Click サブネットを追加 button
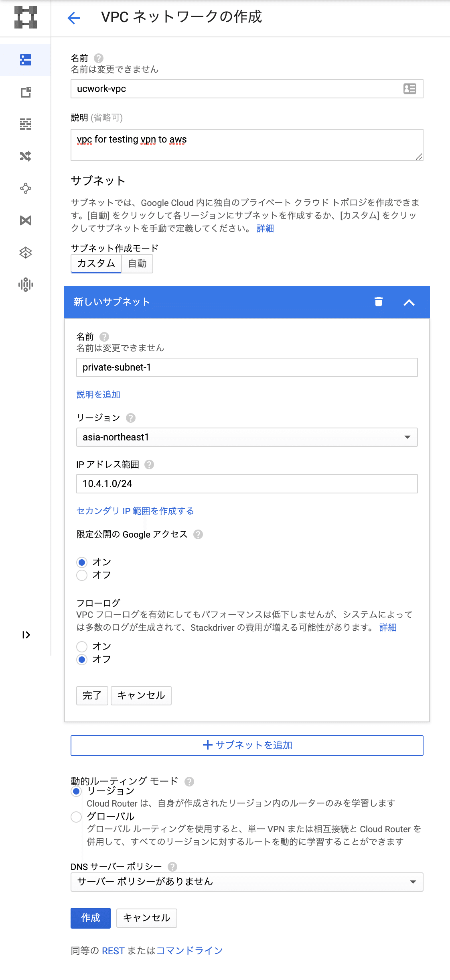 coord(247,746)
